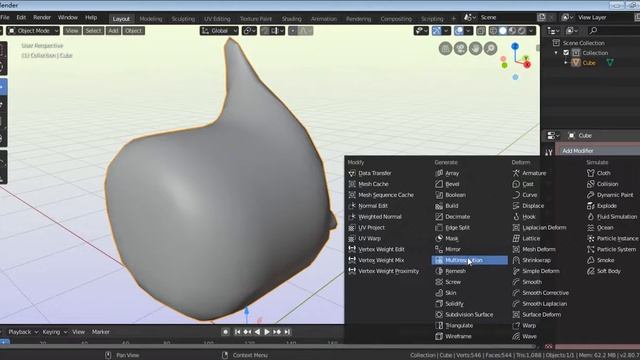Jump to the timeline end frame
640x360 pixels.
pyautogui.click(x=287, y=332)
